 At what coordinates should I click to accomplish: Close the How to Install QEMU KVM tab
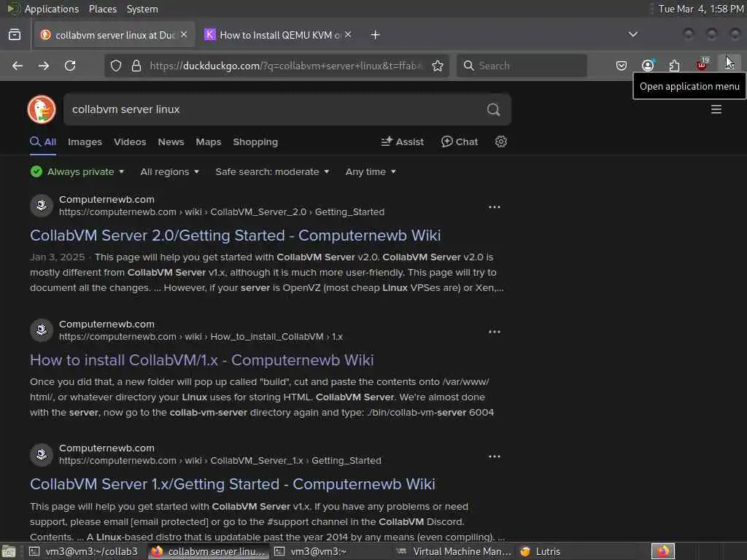pos(348,34)
